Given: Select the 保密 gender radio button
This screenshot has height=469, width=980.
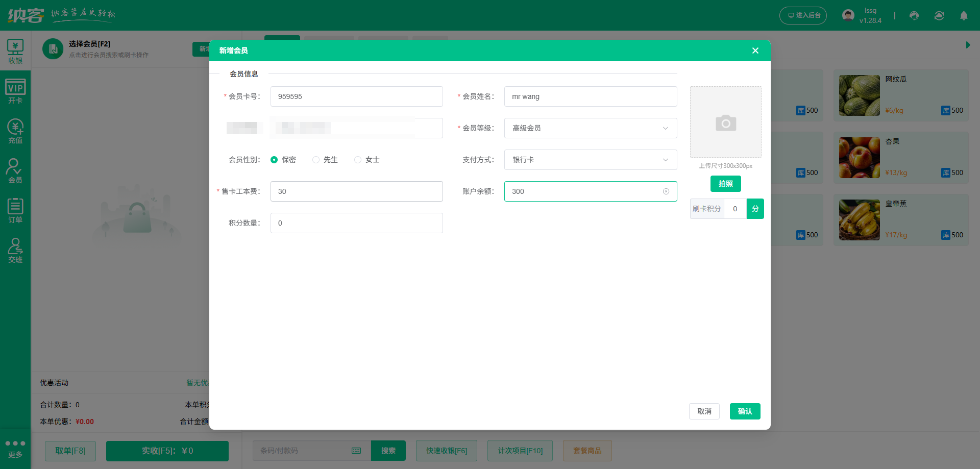Looking at the screenshot, I should pyautogui.click(x=274, y=160).
